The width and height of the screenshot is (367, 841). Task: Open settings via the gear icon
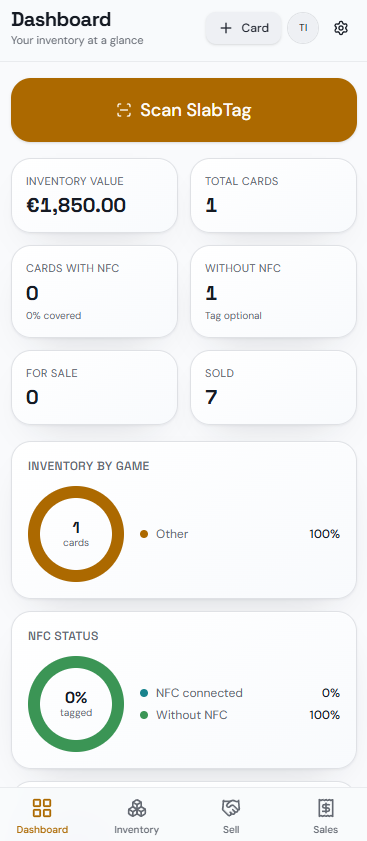341,28
